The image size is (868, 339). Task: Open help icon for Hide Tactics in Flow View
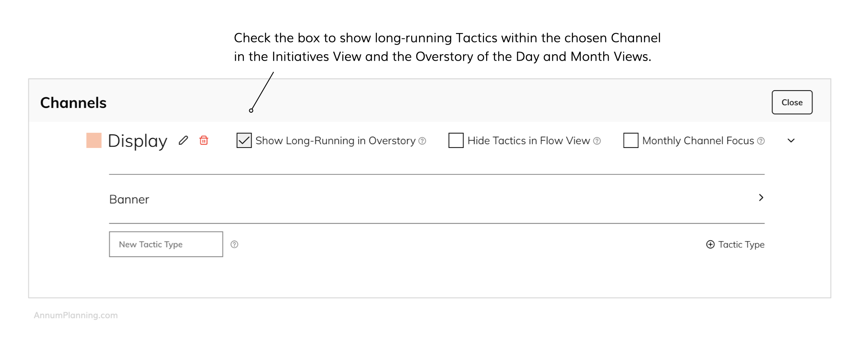tap(597, 141)
